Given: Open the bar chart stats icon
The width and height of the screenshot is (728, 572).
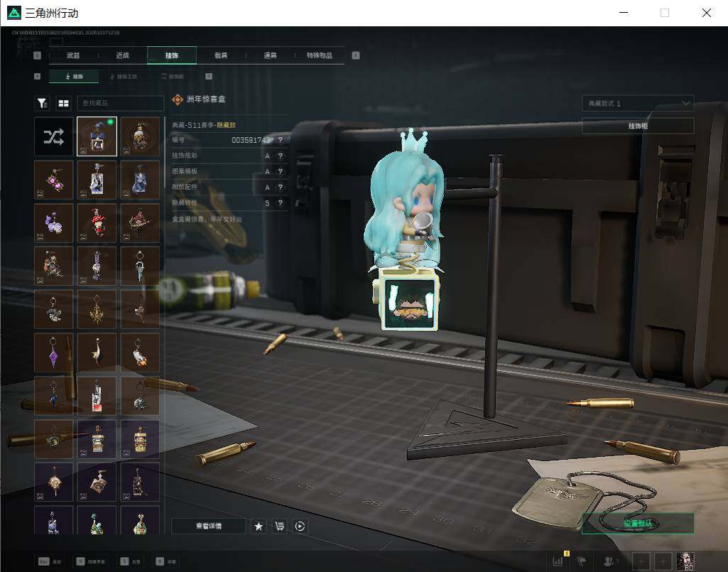Looking at the screenshot, I should coord(558,561).
